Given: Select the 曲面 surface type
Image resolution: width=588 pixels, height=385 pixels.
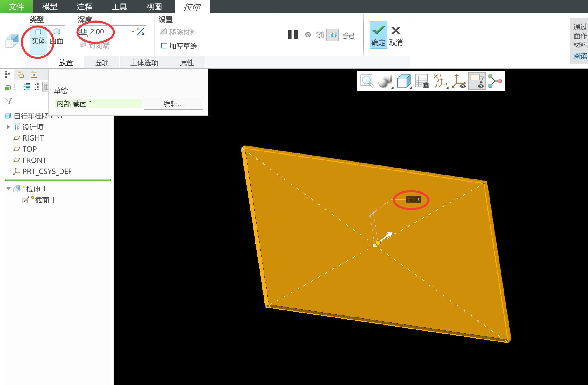Looking at the screenshot, I should tap(56, 37).
